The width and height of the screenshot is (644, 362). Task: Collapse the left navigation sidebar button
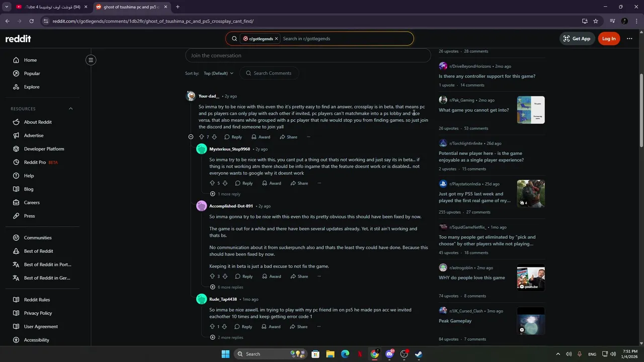pos(91,60)
